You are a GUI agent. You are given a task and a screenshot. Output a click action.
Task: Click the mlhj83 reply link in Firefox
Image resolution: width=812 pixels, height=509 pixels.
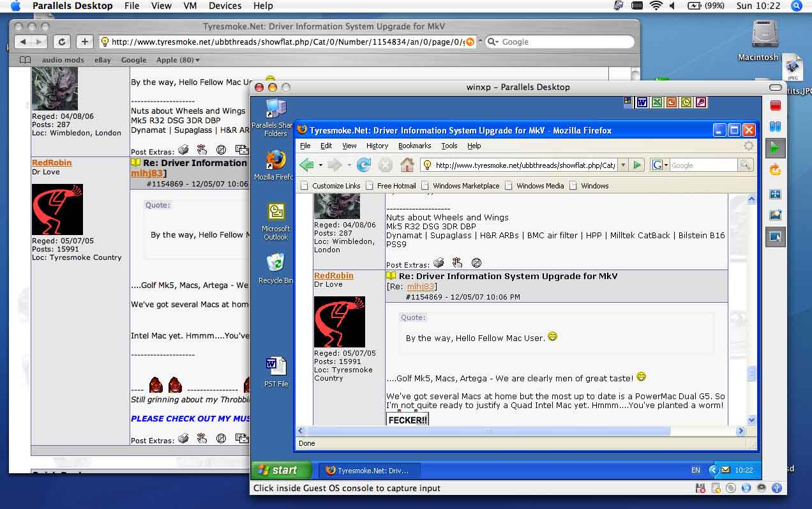[x=420, y=287]
